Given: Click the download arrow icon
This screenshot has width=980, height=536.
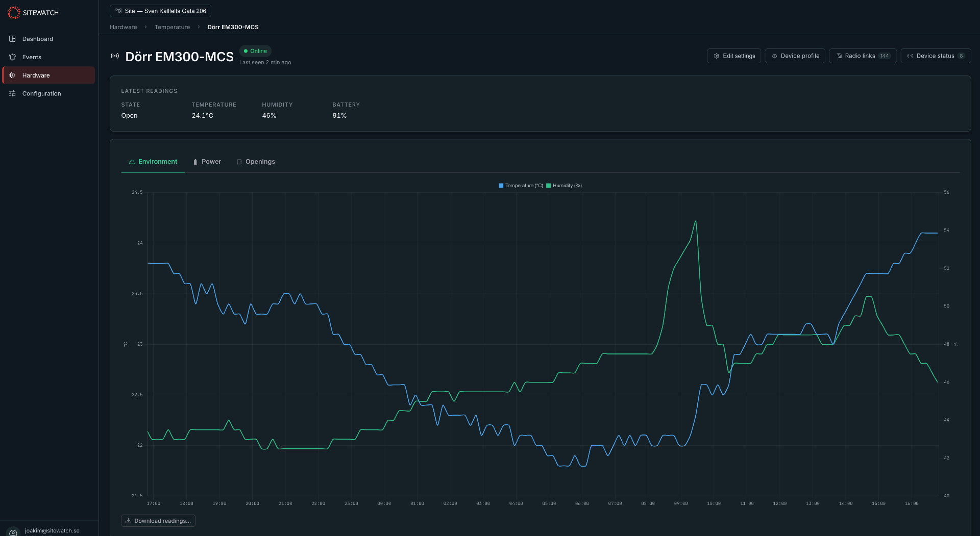Looking at the screenshot, I should [x=129, y=521].
